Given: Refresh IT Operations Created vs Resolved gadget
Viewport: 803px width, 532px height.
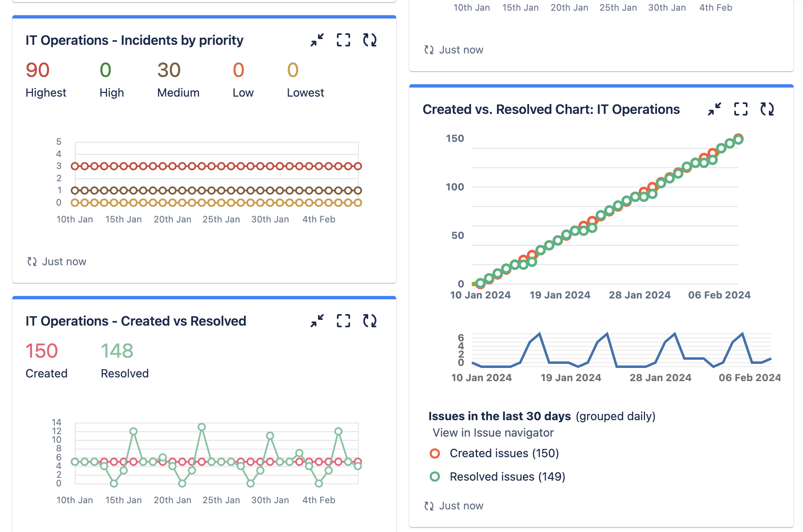Looking at the screenshot, I should coord(370,321).
